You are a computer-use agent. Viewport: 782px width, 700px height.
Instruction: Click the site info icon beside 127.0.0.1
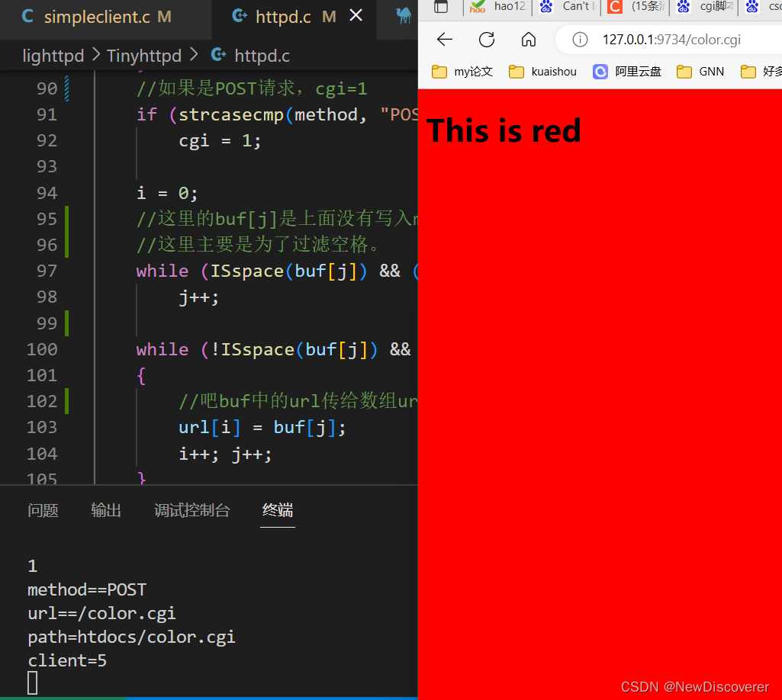582,40
